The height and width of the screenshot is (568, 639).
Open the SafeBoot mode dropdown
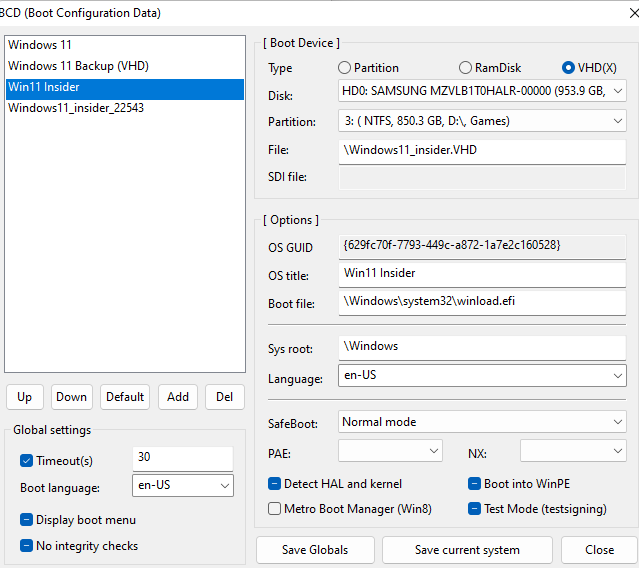[x=482, y=422]
